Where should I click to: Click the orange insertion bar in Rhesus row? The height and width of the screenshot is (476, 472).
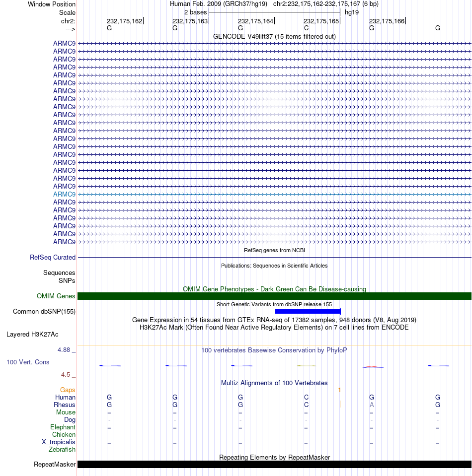340,404
